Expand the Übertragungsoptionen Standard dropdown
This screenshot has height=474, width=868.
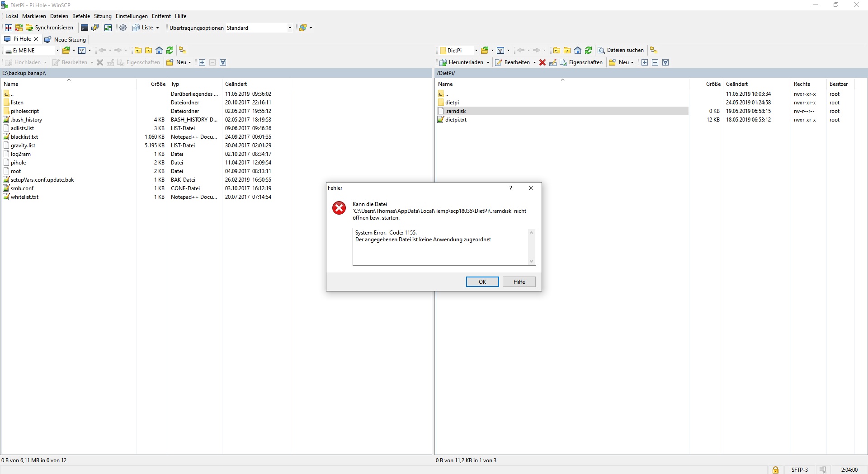290,28
